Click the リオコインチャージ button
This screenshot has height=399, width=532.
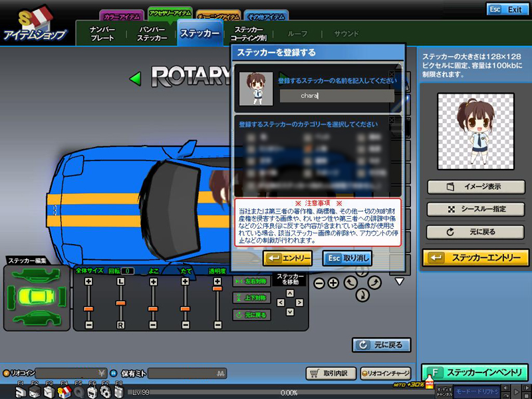[x=386, y=374]
